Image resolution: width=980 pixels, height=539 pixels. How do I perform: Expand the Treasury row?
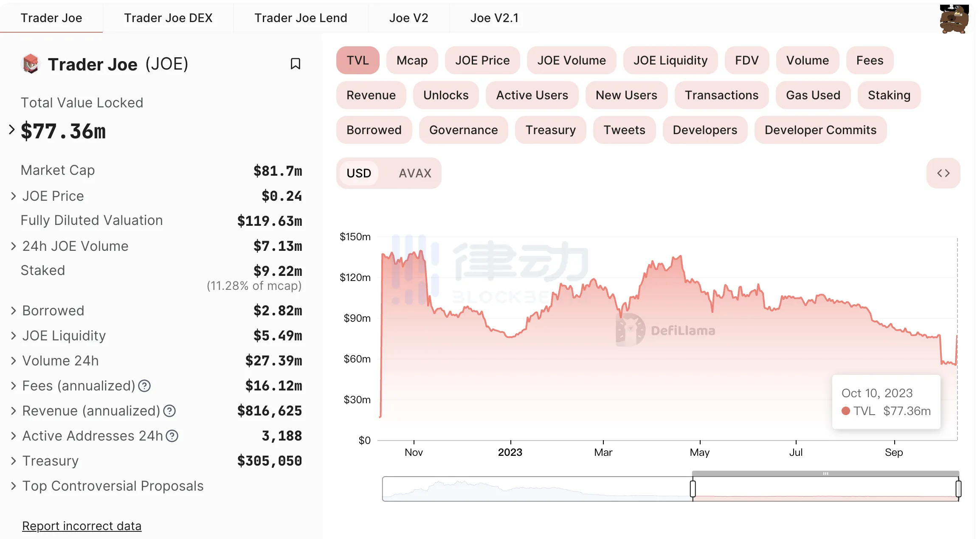(x=13, y=461)
